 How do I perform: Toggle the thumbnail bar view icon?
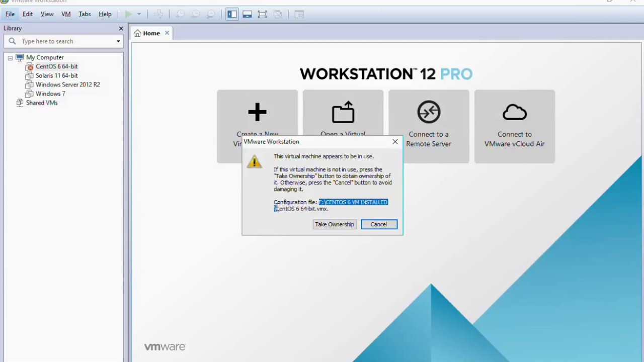click(x=247, y=14)
